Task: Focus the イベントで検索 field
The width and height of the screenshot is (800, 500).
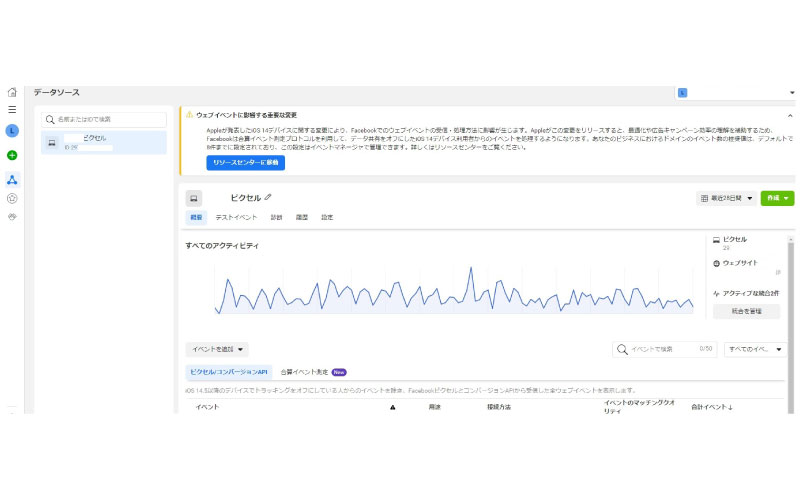Action: coord(665,349)
